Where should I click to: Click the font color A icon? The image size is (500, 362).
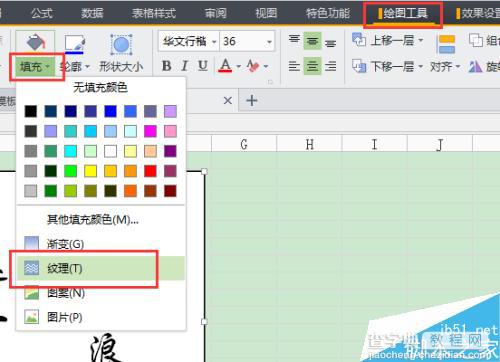tap(225, 66)
